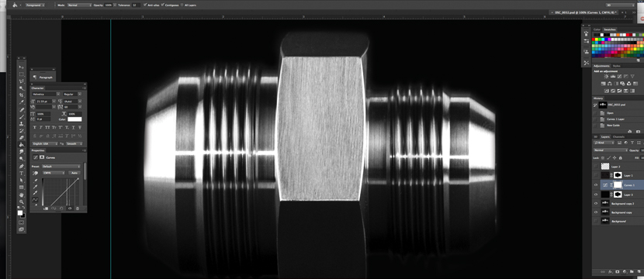Click the layer mask icon in Properties panel

tap(41, 157)
